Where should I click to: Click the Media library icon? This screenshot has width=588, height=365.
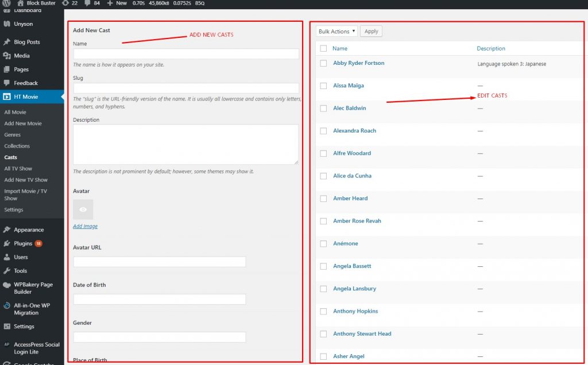pos(7,56)
